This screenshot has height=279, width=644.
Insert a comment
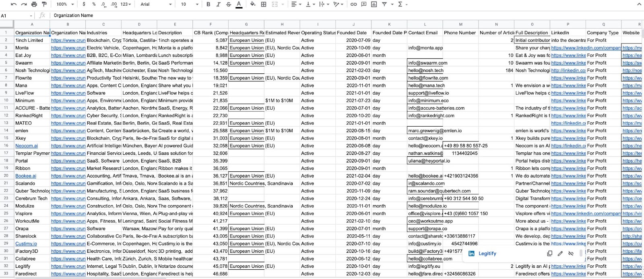click(x=364, y=4)
